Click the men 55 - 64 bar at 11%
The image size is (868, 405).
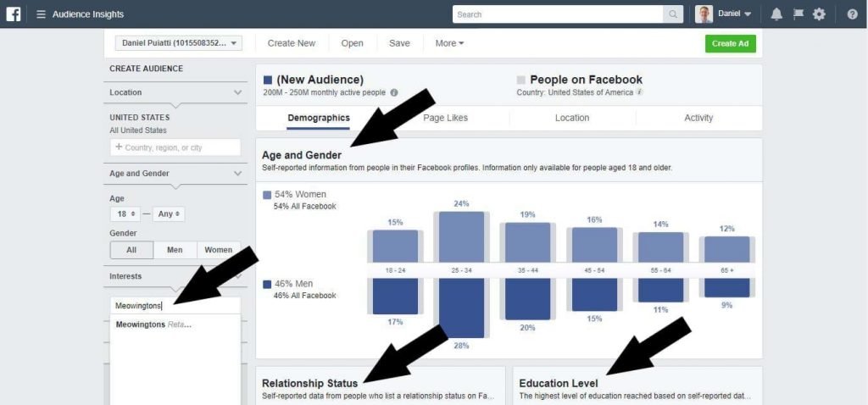point(660,290)
